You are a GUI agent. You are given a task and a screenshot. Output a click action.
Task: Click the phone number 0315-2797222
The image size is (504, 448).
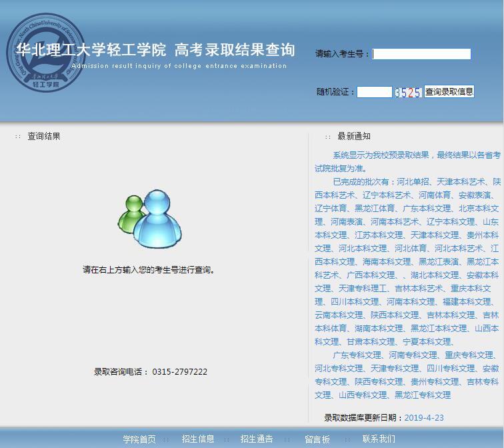(180, 372)
